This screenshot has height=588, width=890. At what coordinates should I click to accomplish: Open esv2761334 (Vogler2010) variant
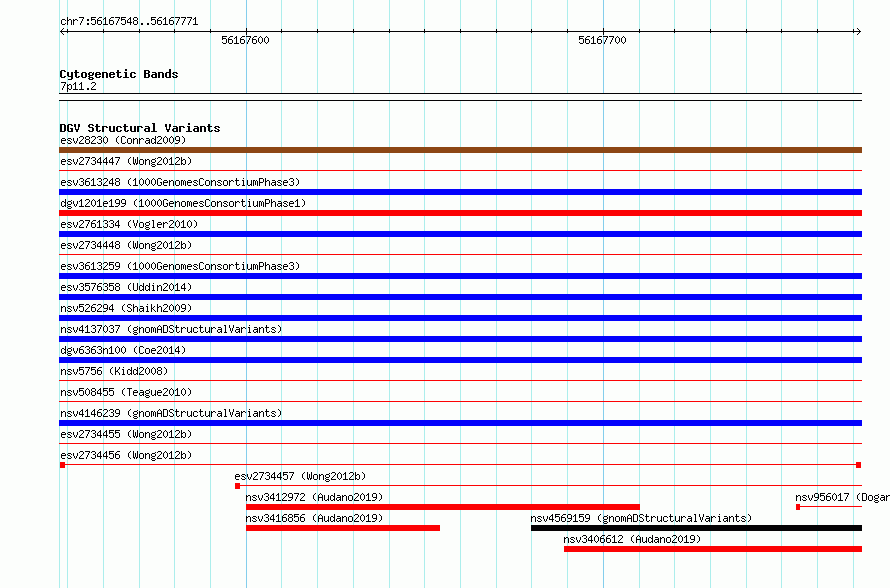coord(129,224)
